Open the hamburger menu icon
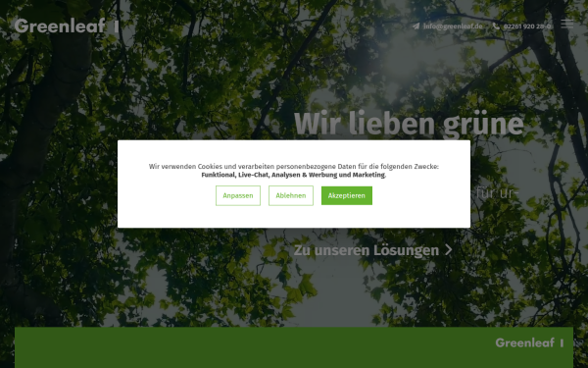This screenshot has width=588, height=368. (566, 24)
